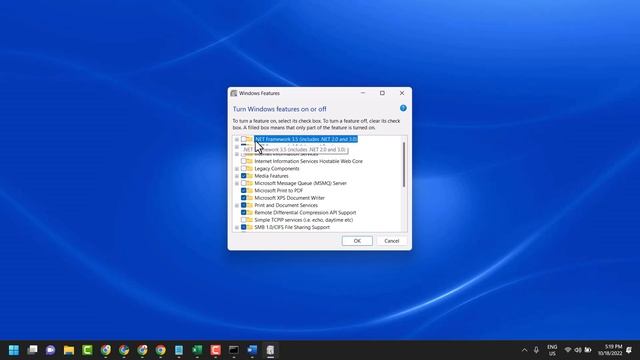Expand the Legacy Components node
The height and width of the screenshot is (360, 640).
237,169
